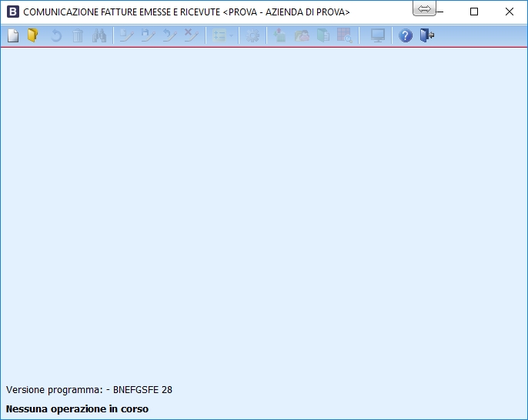Click the double-arrow resize button in the title bar
This screenshot has height=420, width=528.
click(424, 8)
